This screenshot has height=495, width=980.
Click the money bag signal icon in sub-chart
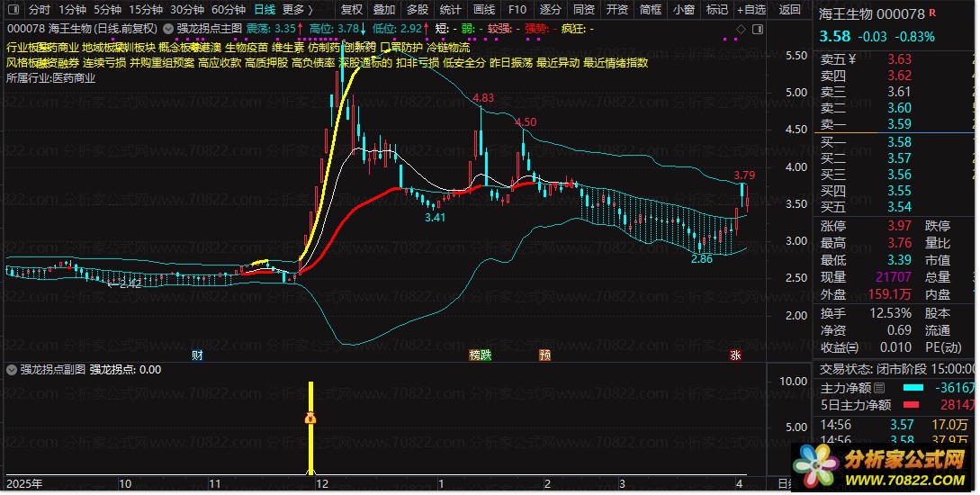pyautogui.click(x=310, y=418)
